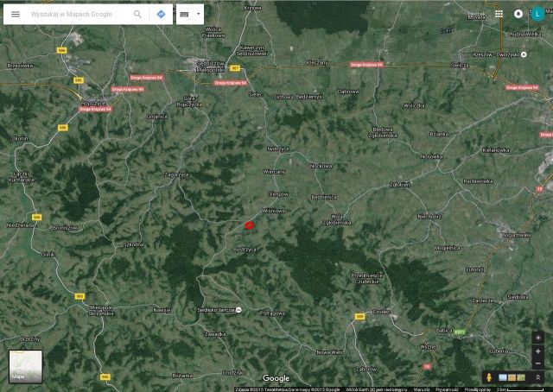The image size is (553, 392).
Task: Select the Góra Ropczycka label
Action: pyautogui.click(x=188, y=102)
